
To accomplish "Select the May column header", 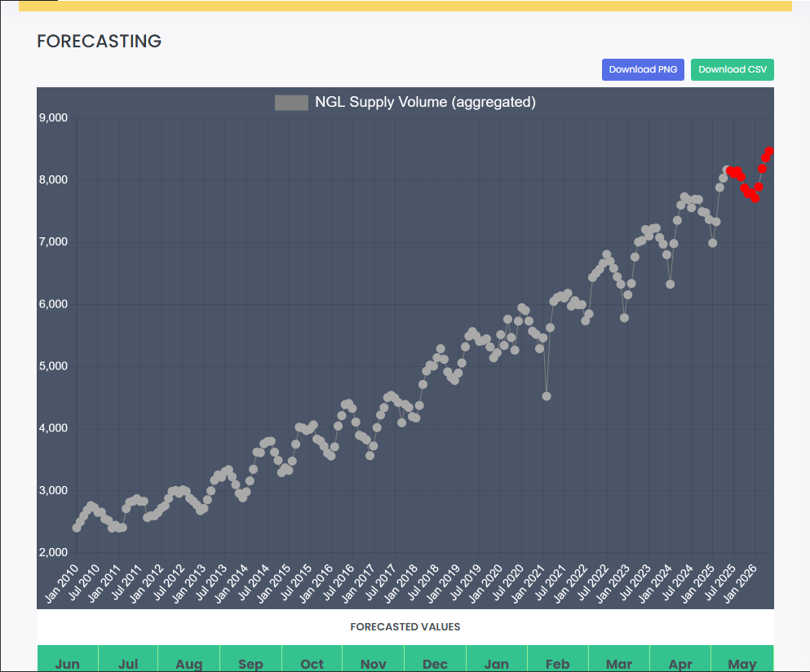I will click(x=741, y=663).
